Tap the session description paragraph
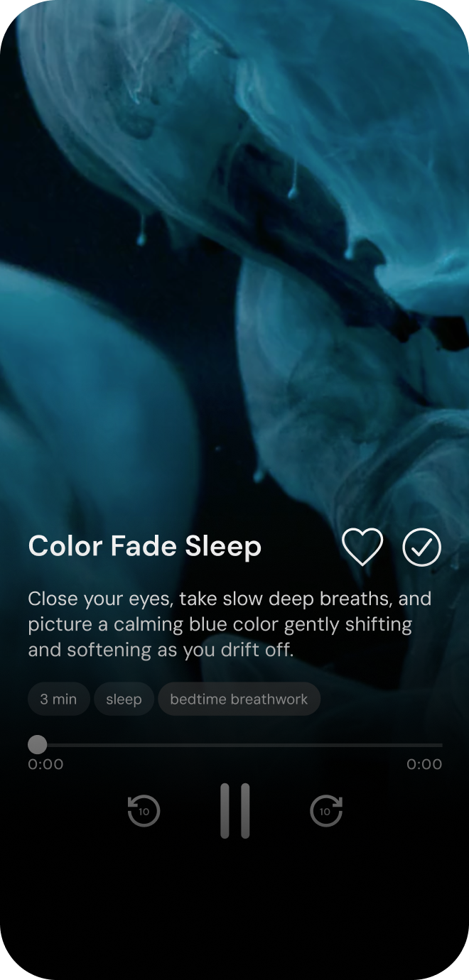 coord(230,624)
